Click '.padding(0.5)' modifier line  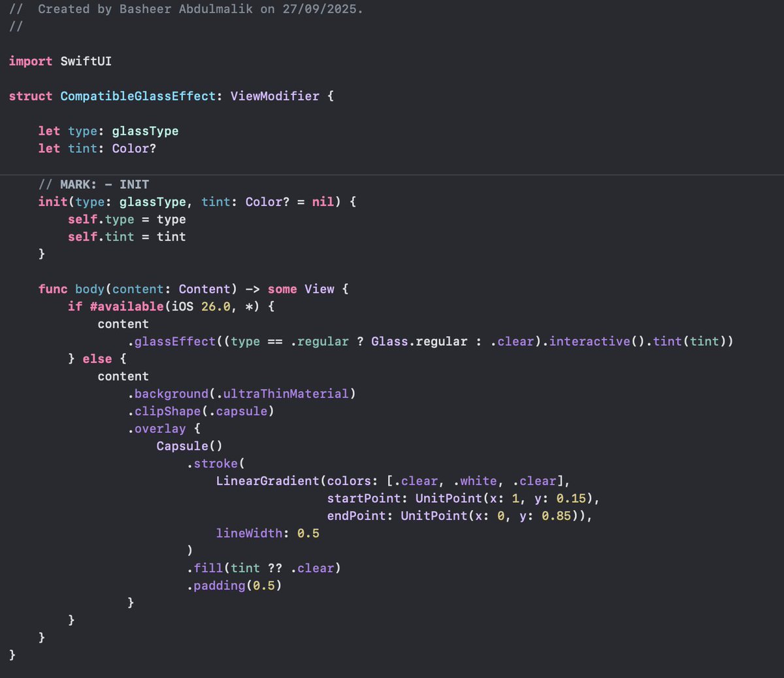pos(234,586)
